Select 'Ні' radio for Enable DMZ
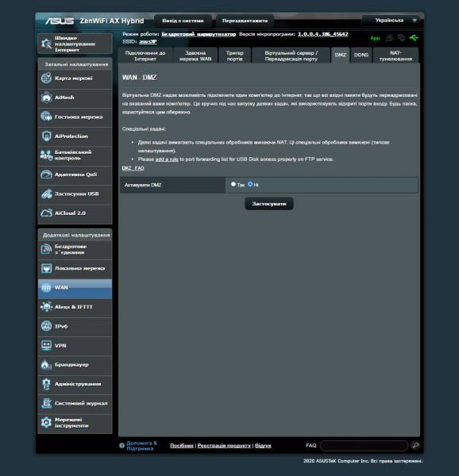This screenshot has height=476, width=459. [x=250, y=184]
